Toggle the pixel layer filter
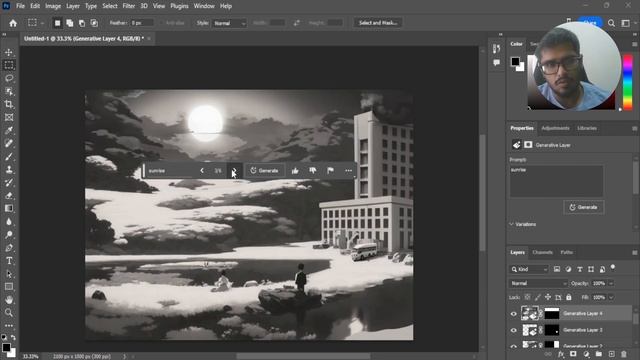The image size is (640, 360). click(557, 269)
